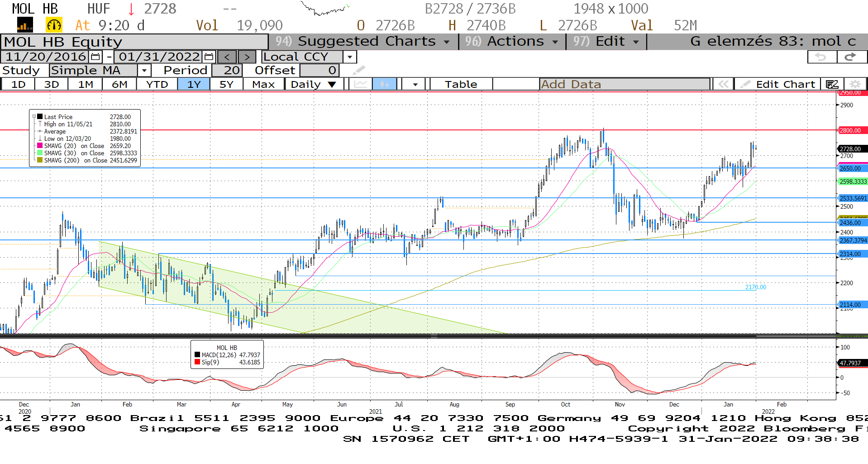
Task: Expand Suggested Charts menu
Action: [362, 41]
